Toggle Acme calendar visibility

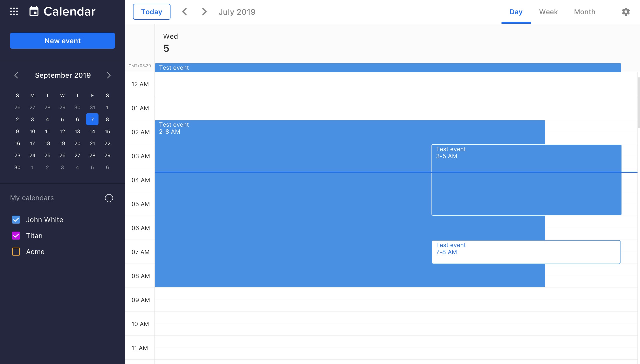pos(16,252)
